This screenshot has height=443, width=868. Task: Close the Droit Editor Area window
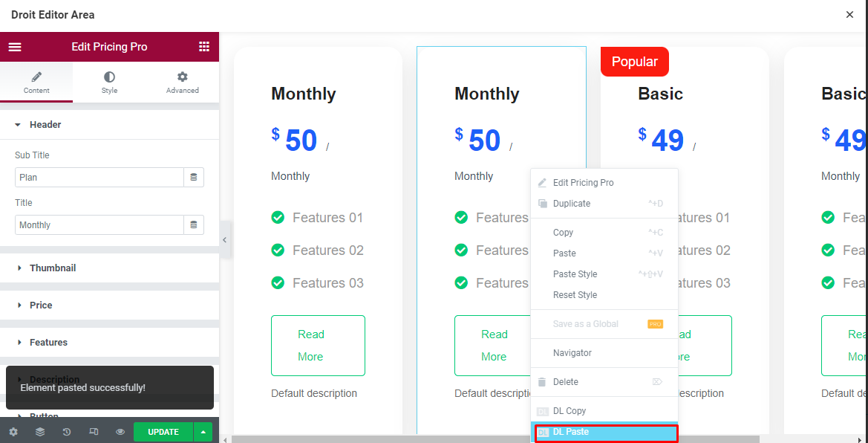click(x=849, y=15)
